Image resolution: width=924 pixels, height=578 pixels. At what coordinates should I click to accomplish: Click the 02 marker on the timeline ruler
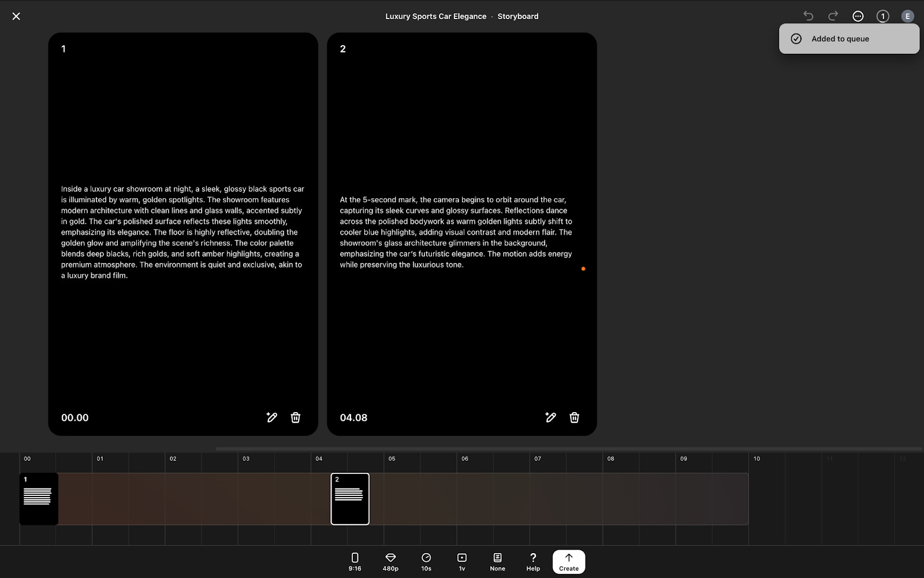[x=173, y=458]
